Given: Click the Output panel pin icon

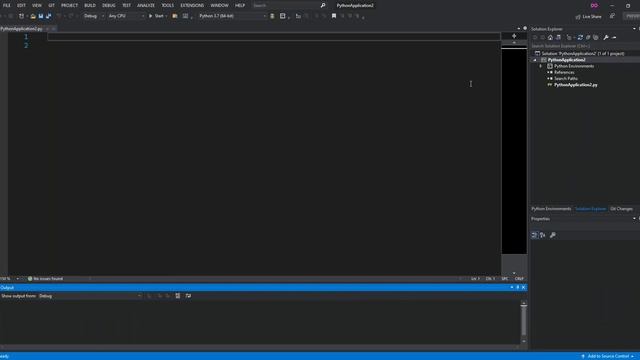Looking at the screenshot, I should point(518,288).
